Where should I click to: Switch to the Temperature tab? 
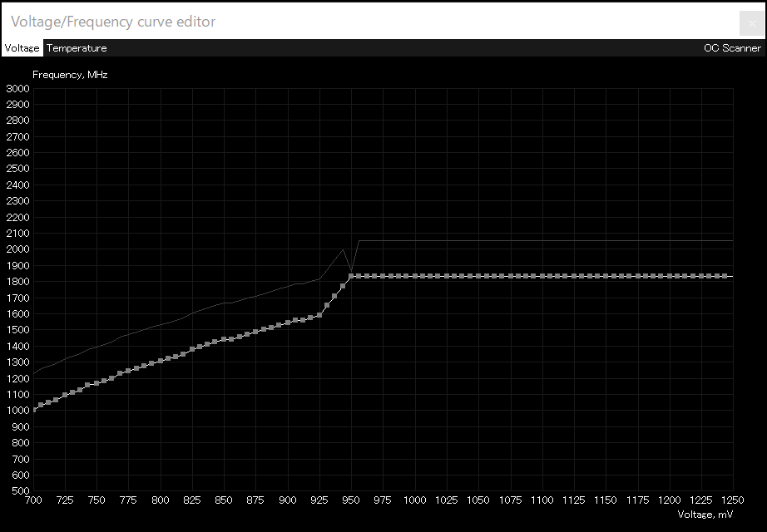[77, 48]
